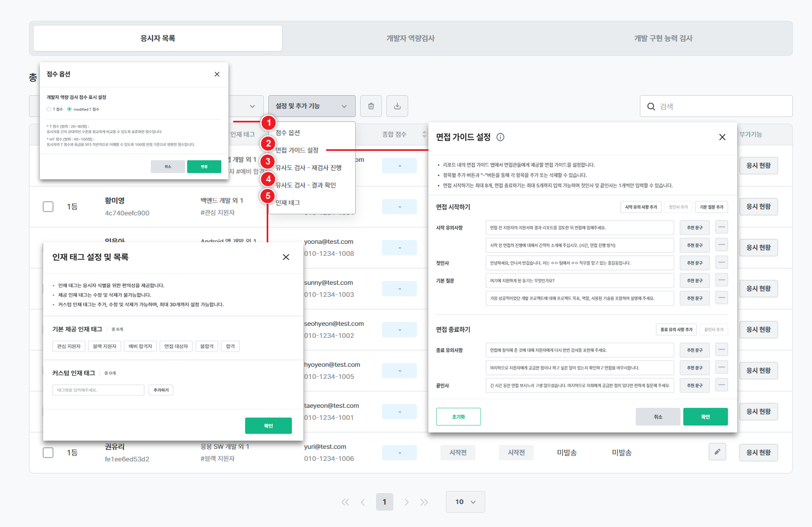
Task: Select the modified T 점수 radio option
Action: pos(69,109)
